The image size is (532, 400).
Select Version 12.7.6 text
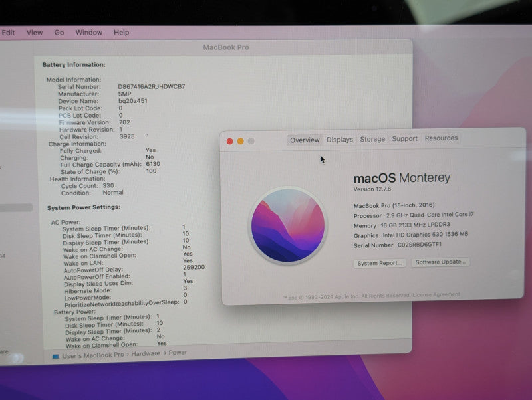tap(372, 189)
